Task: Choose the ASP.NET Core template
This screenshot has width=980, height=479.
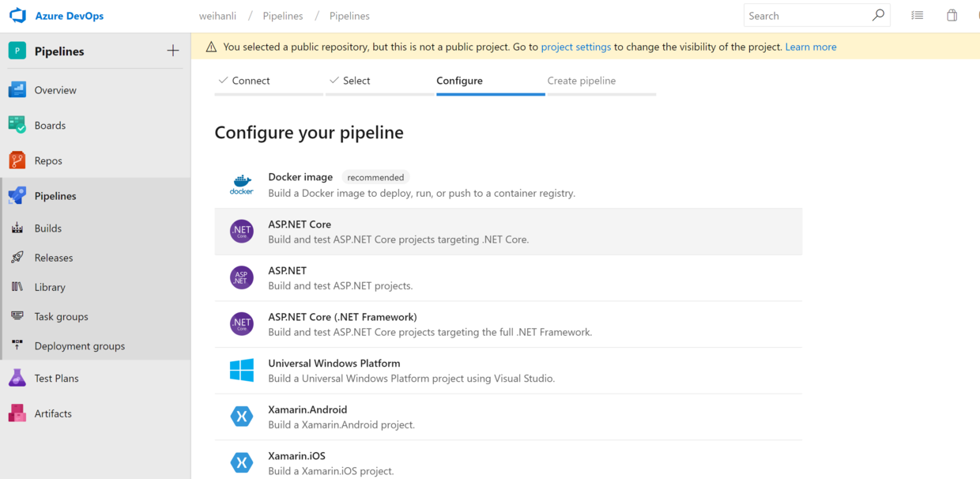Action: (x=300, y=224)
